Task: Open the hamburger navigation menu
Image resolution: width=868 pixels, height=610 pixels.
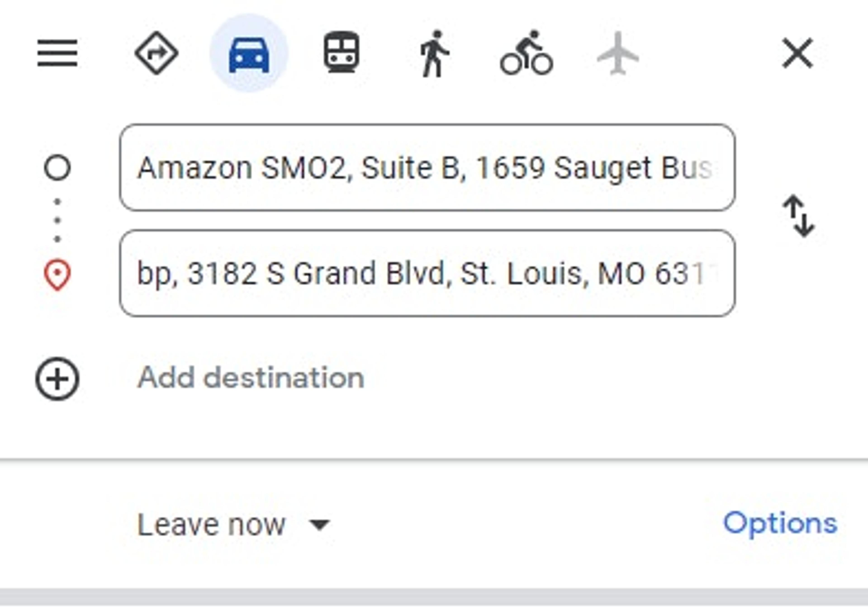Action: [57, 53]
